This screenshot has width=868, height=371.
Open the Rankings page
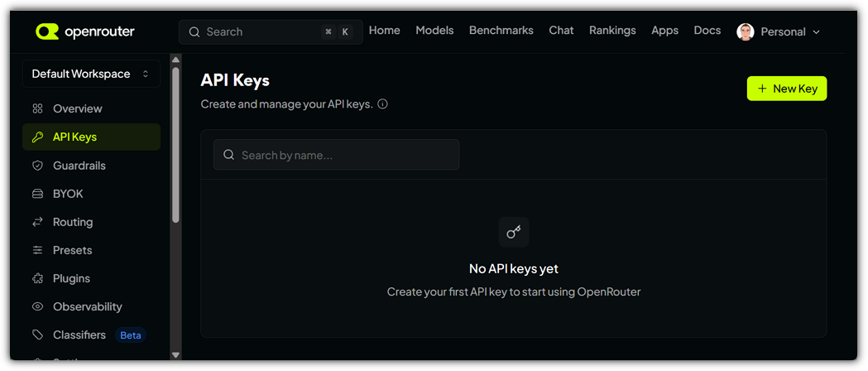pyautogui.click(x=612, y=31)
